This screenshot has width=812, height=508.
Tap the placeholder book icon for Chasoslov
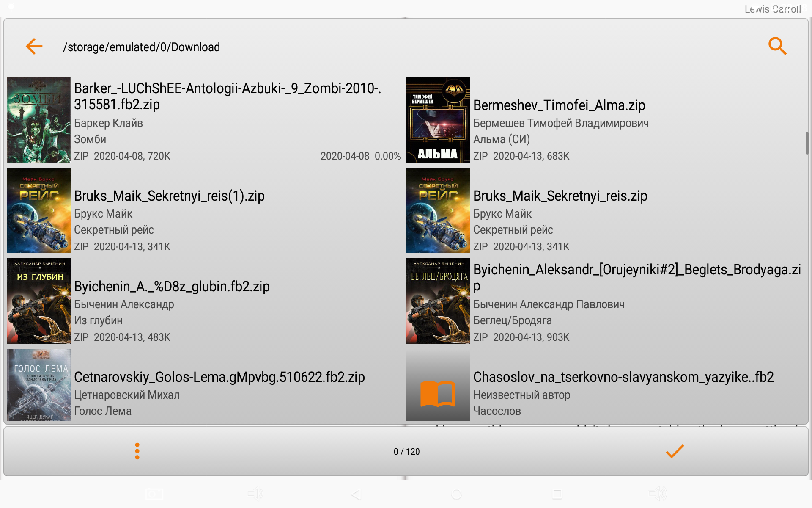pos(438,385)
